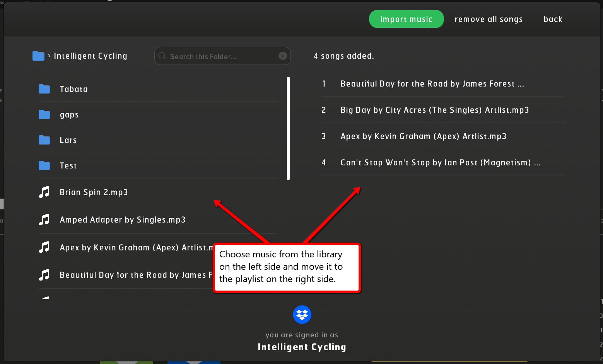Click the magnifier icon in search box

tap(162, 56)
